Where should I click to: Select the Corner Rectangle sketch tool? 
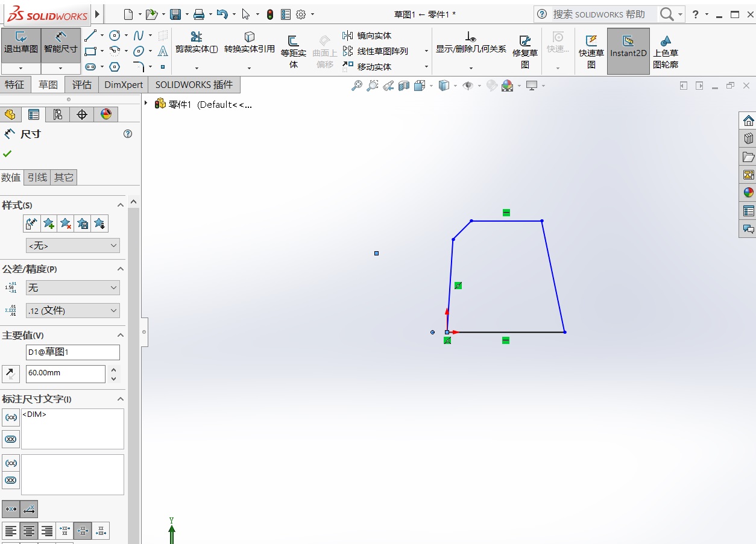pyautogui.click(x=90, y=51)
